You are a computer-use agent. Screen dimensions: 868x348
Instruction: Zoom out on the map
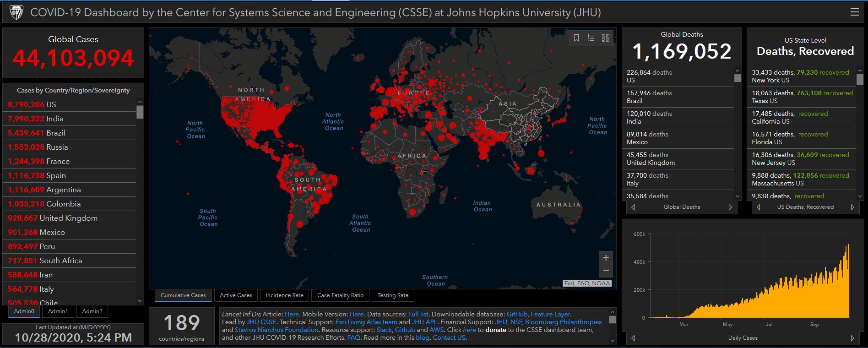click(606, 271)
